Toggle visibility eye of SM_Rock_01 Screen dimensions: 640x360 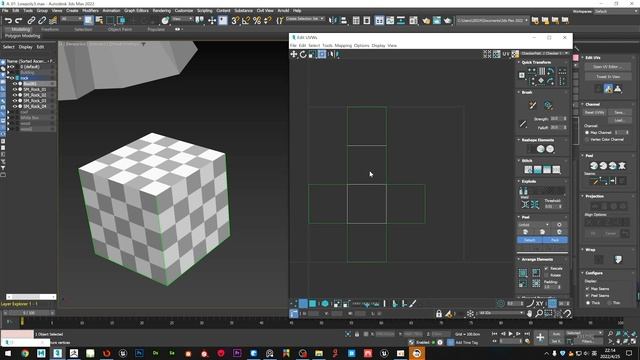point(15,89)
